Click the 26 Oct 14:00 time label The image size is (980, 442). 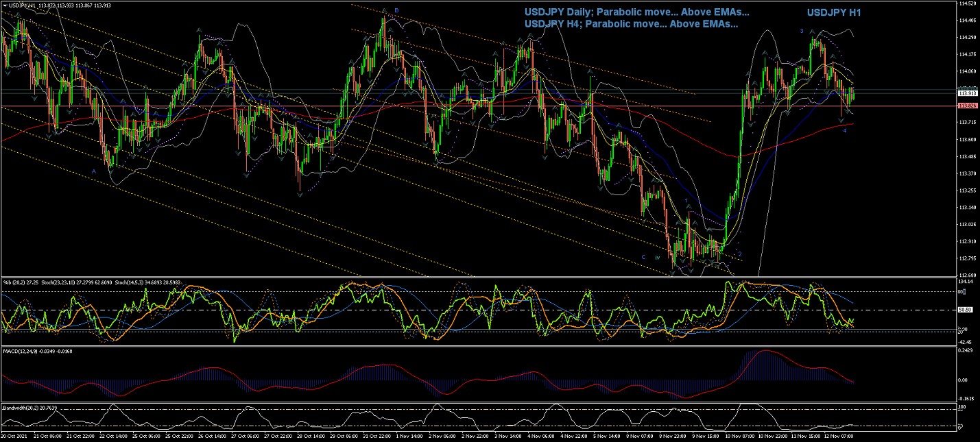(x=213, y=435)
